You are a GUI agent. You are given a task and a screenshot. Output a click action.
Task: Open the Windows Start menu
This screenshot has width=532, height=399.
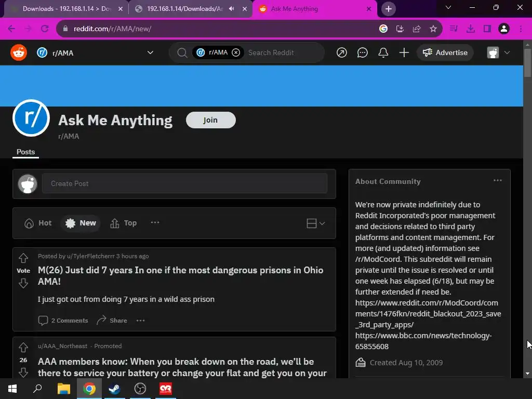click(x=12, y=389)
